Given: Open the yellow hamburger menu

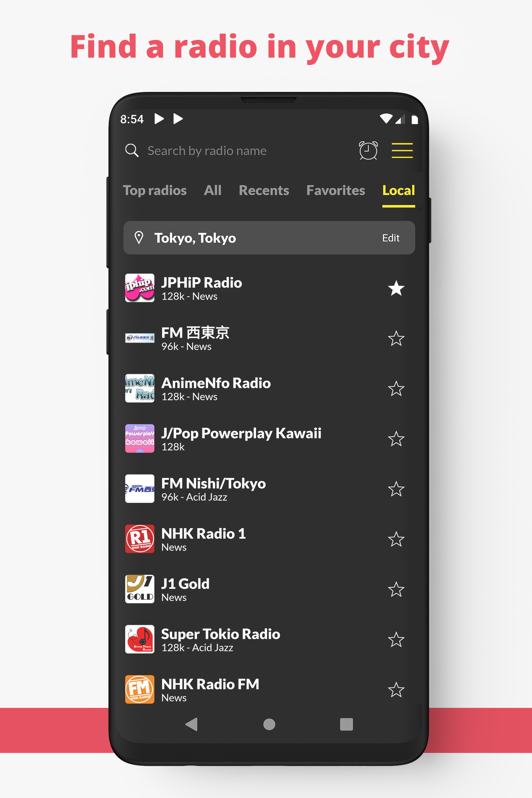Looking at the screenshot, I should point(402,150).
